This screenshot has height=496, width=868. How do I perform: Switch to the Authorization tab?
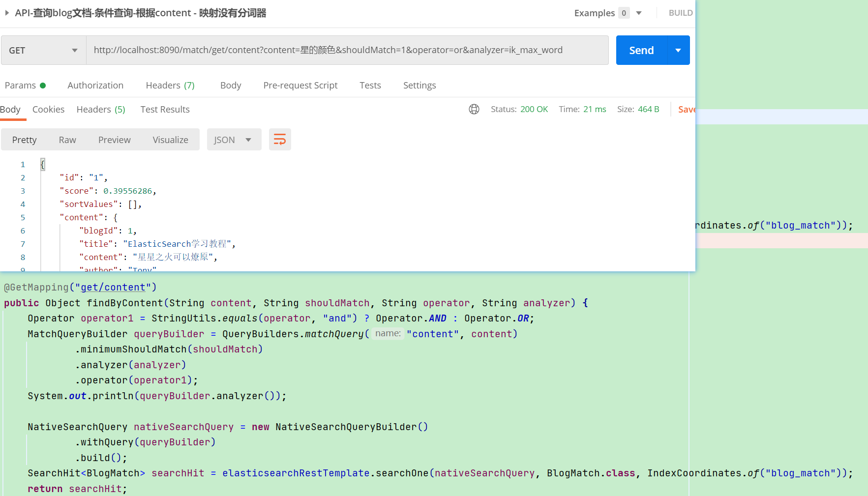click(x=95, y=85)
